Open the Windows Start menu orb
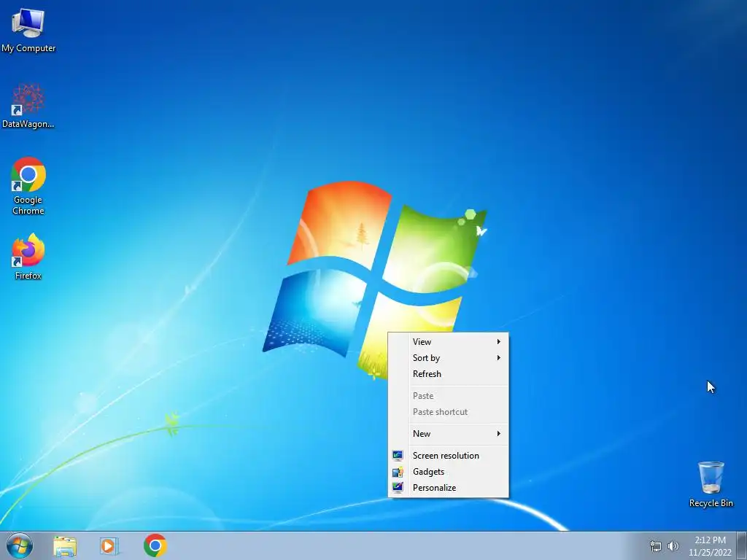 (x=20, y=545)
